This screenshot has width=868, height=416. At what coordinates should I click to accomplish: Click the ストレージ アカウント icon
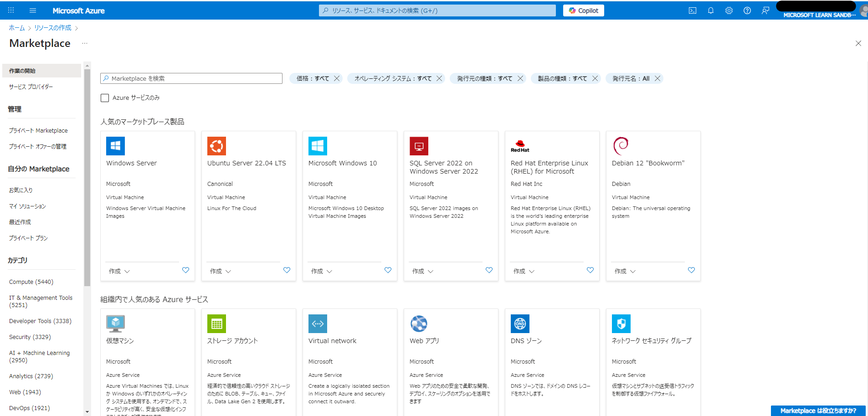coord(216,324)
